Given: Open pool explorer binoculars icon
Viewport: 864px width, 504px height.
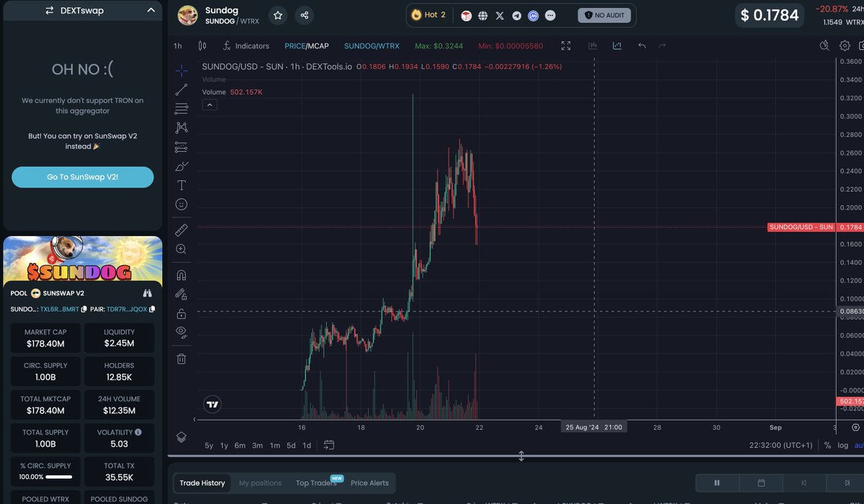Looking at the screenshot, I should tap(148, 293).
